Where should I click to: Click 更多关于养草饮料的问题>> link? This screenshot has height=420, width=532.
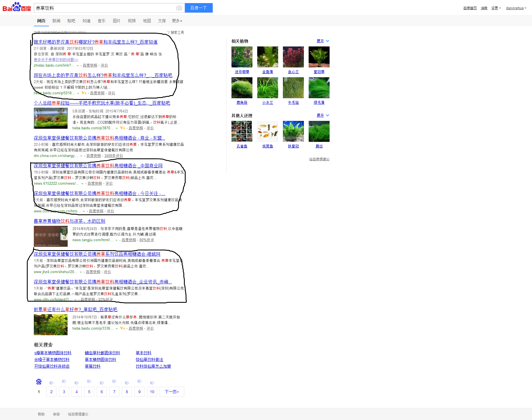coord(56,60)
